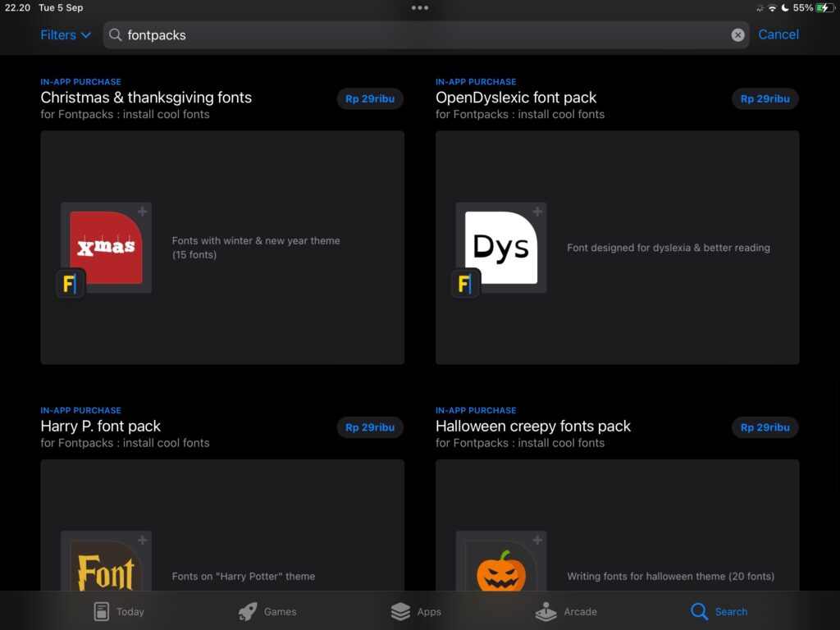Open the Dys font pack icon
The width and height of the screenshot is (840, 630).
click(x=501, y=248)
